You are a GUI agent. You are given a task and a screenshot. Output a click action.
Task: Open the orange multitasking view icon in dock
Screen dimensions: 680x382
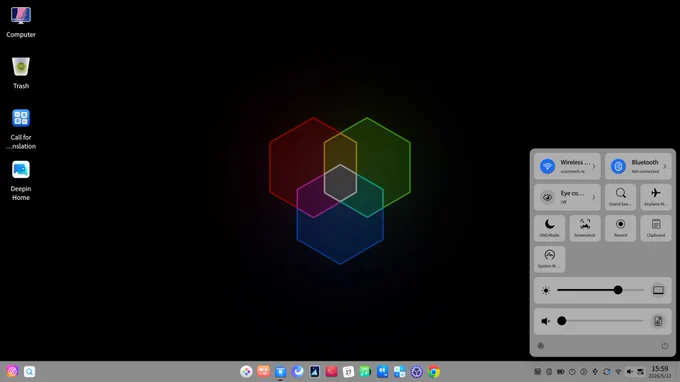pos(263,372)
